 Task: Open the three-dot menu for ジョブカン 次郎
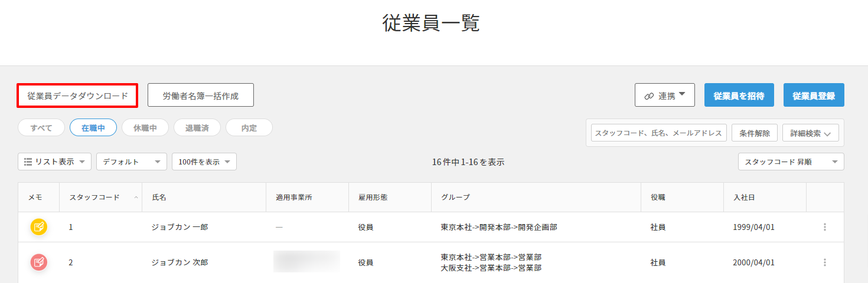(x=825, y=262)
